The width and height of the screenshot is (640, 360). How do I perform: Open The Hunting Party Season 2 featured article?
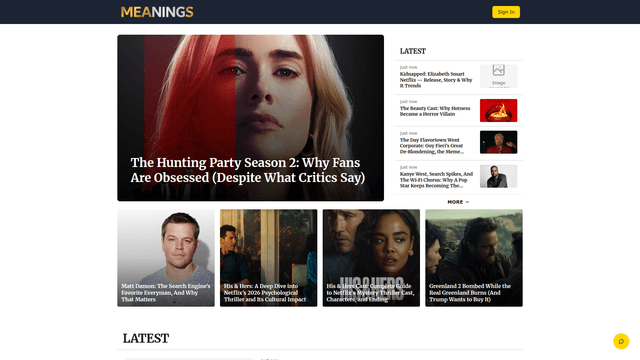click(x=248, y=170)
